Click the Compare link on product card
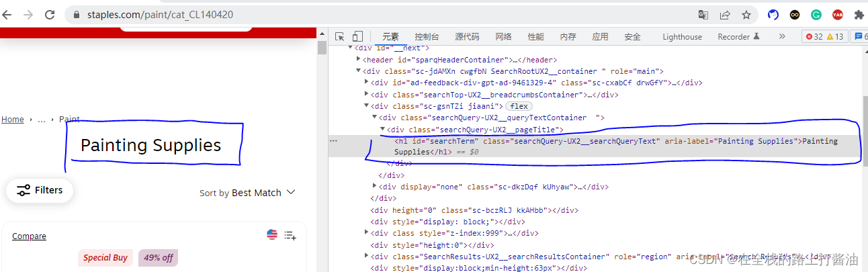868x272 pixels. pos(29,236)
